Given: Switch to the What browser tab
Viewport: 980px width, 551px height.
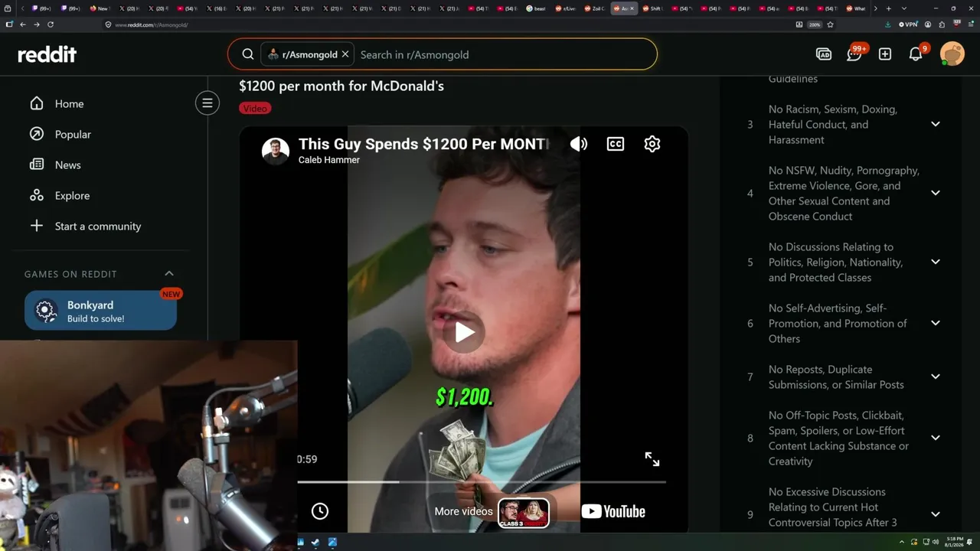Looking at the screenshot, I should coord(857,8).
